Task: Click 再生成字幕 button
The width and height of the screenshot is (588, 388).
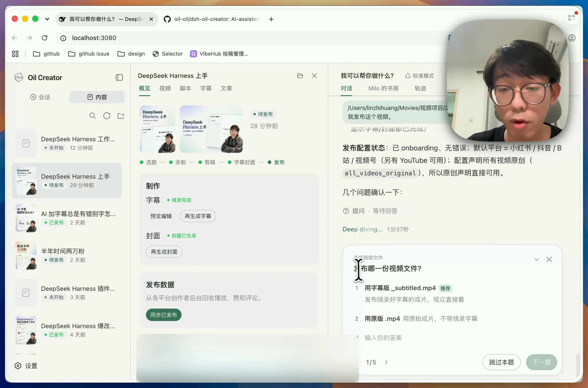Action: point(198,216)
